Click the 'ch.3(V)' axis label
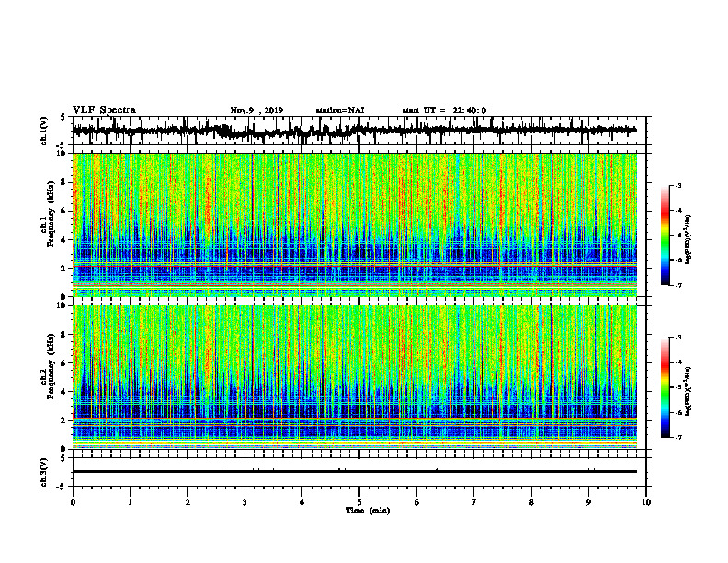The image size is (728, 563). (45, 472)
